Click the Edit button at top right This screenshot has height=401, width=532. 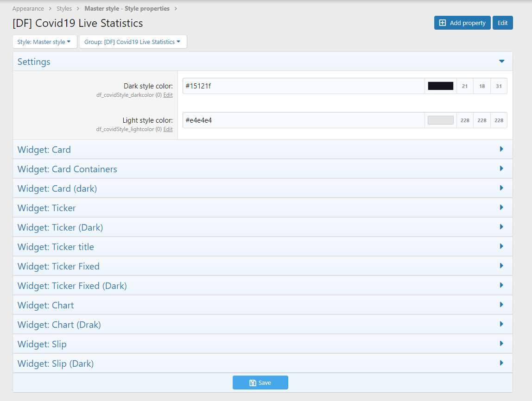502,23
